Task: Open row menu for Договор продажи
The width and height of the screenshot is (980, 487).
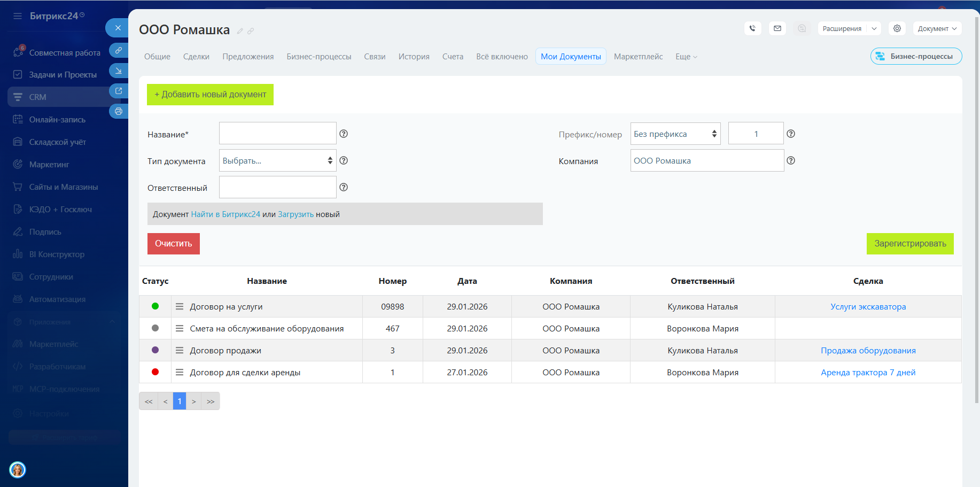Action: [x=180, y=351]
